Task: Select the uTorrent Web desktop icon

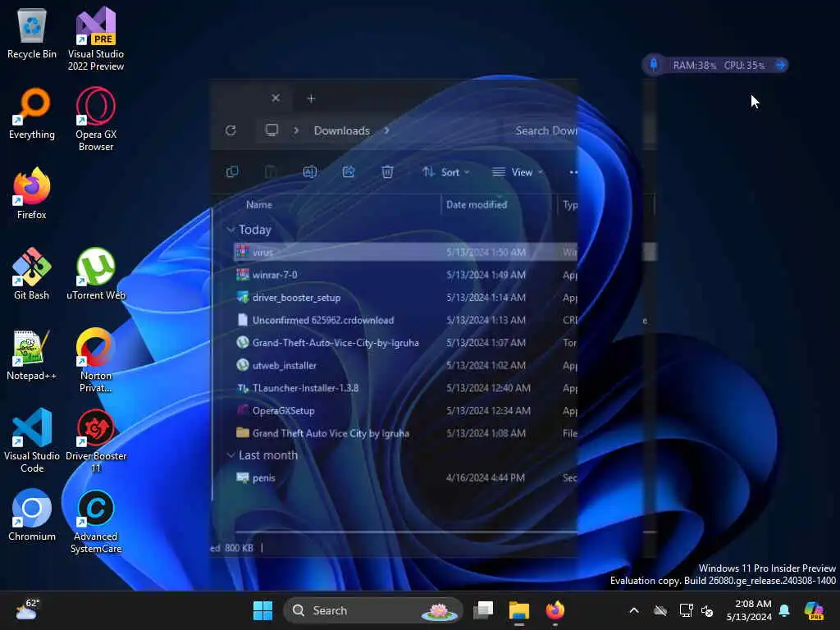Action: (x=96, y=274)
